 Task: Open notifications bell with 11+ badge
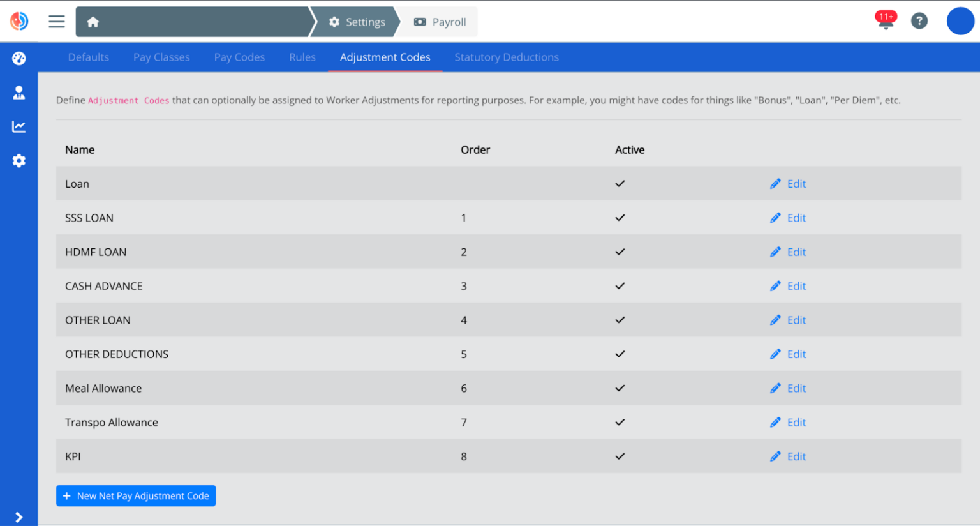(886, 21)
